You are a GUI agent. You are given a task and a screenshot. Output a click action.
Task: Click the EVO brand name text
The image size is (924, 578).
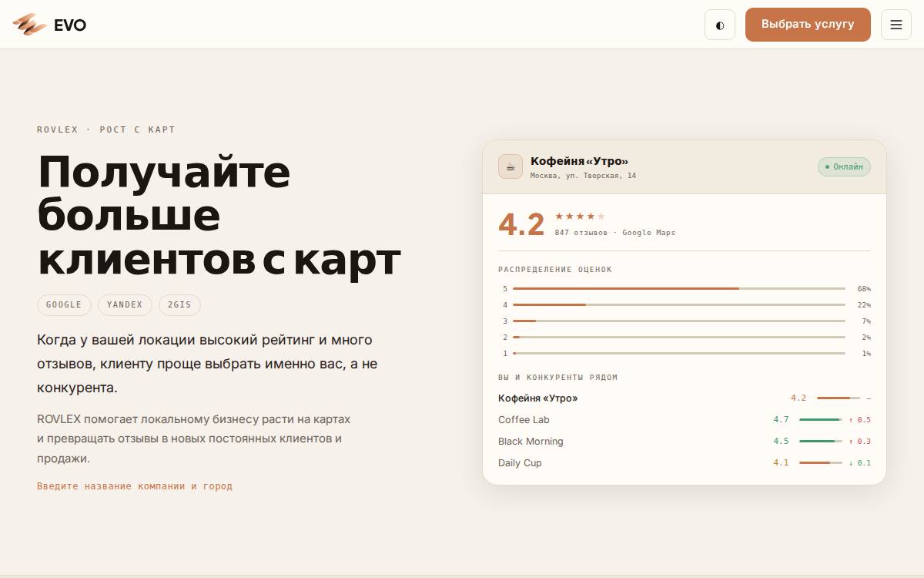70,25
